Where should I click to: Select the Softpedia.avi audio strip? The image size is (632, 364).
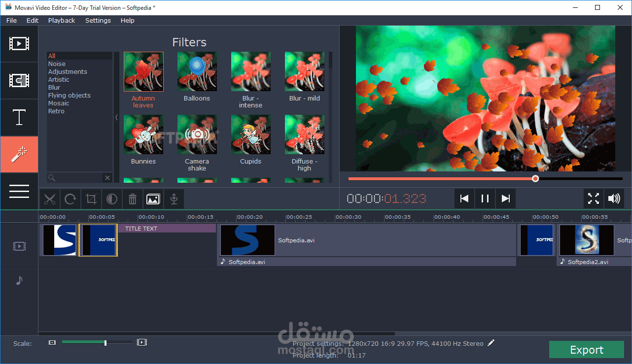coord(367,262)
